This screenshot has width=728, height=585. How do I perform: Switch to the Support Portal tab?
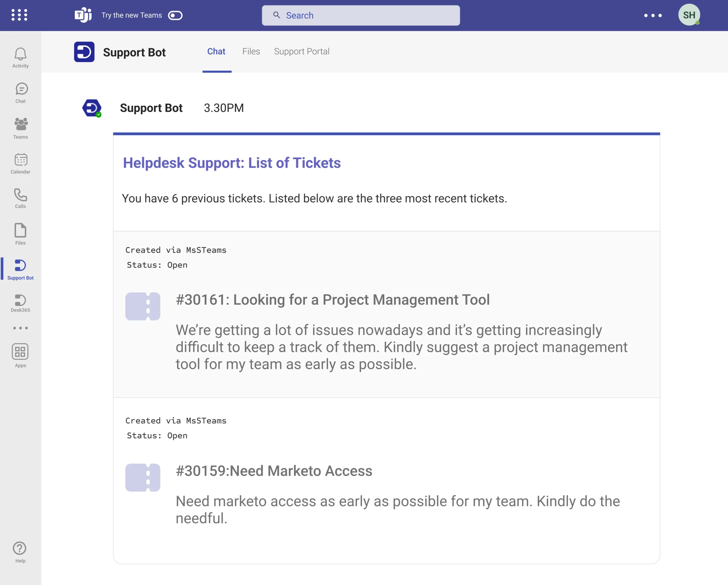[x=301, y=51]
